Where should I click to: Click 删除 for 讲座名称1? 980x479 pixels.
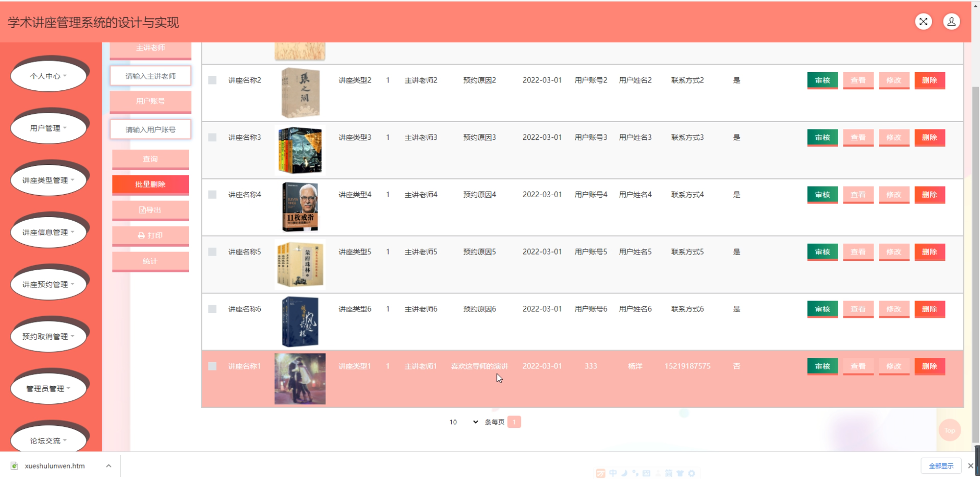point(929,366)
